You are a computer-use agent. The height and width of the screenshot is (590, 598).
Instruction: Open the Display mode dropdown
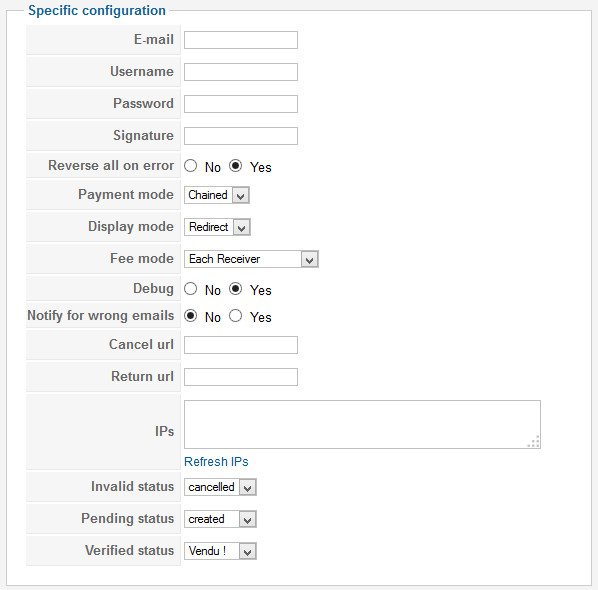[x=217, y=227]
